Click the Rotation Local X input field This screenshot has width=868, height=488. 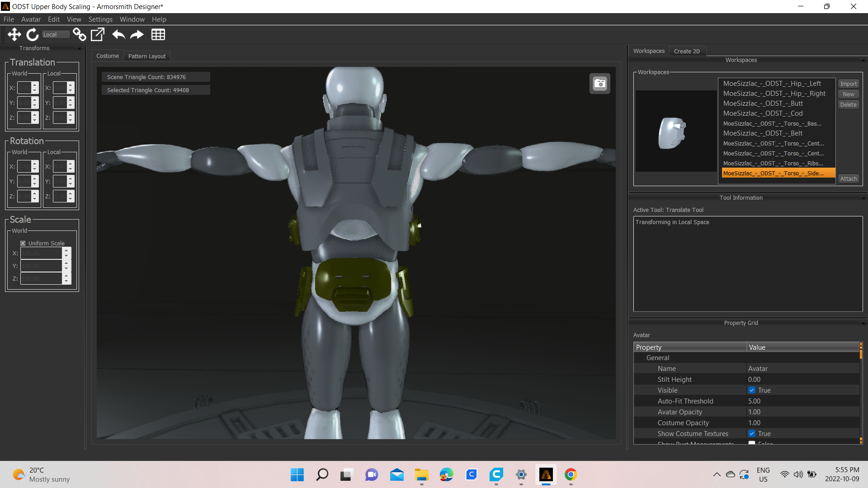tap(60, 166)
